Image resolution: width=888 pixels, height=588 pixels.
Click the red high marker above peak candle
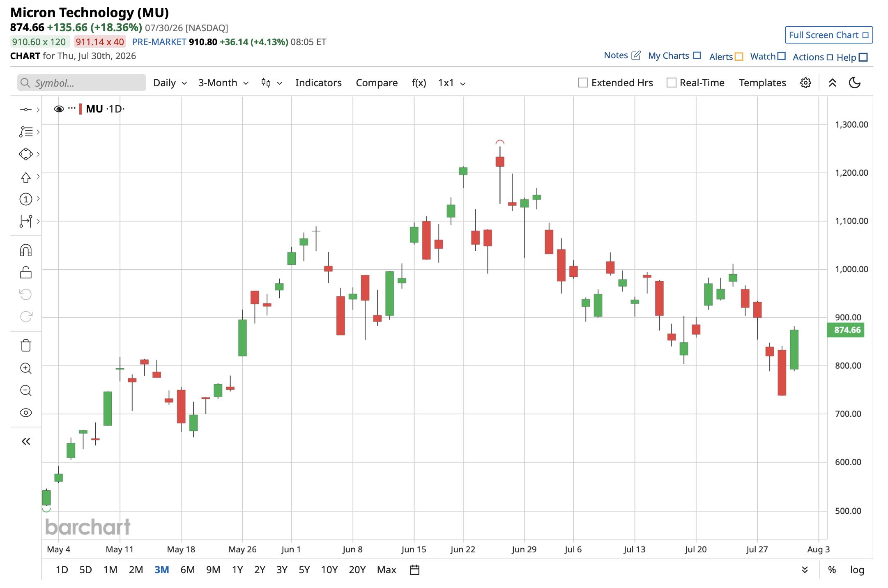[x=500, y=142]
